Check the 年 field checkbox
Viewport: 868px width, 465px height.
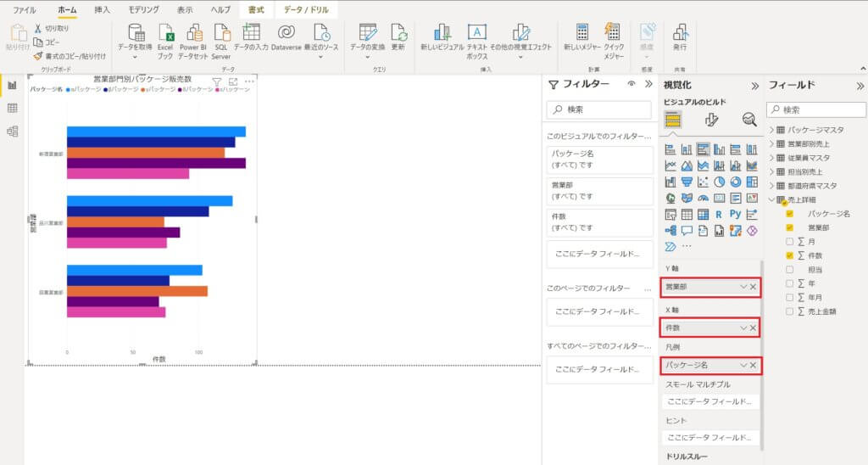(x=789, y=283)
